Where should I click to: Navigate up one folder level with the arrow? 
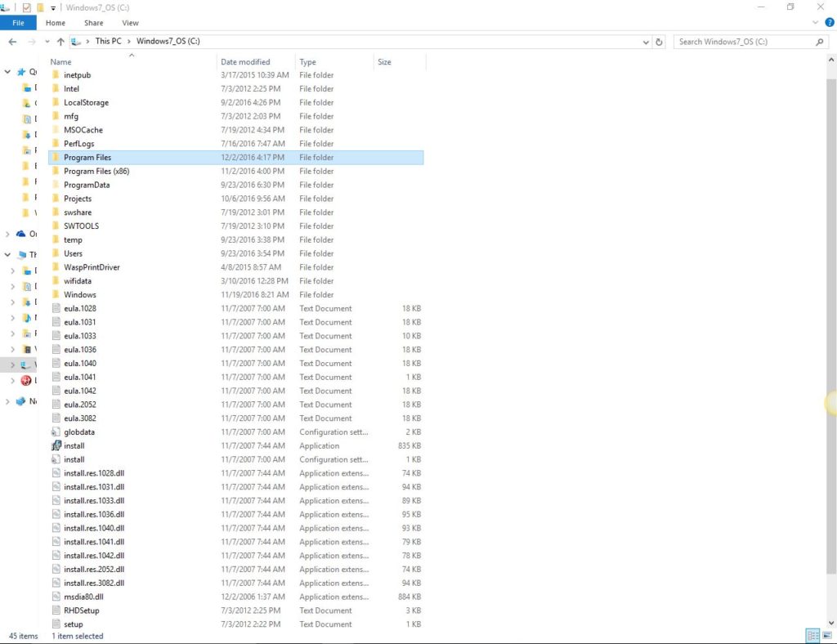tap(62, 42)
